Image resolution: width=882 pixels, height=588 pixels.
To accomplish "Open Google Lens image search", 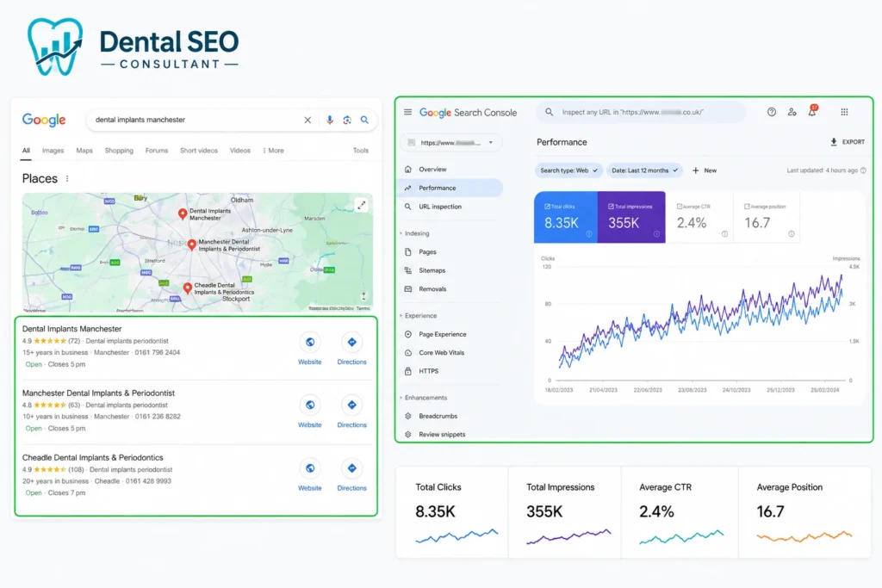I will tap(347, 120).
